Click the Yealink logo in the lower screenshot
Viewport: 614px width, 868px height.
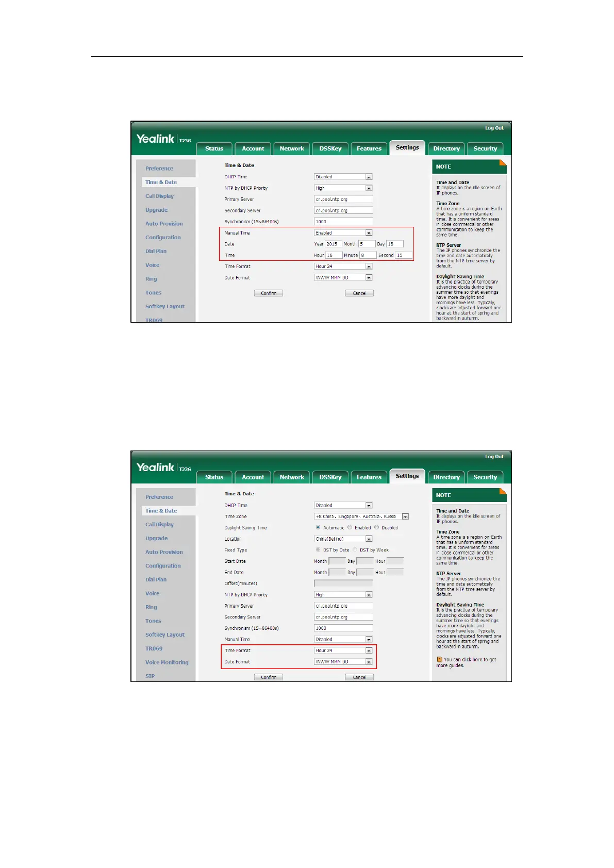pyautogui.click(x=156, y=467)
